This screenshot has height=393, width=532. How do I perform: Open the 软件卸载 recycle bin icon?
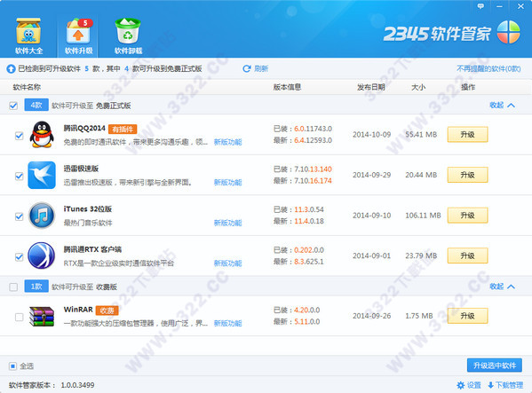coord(128,31)
